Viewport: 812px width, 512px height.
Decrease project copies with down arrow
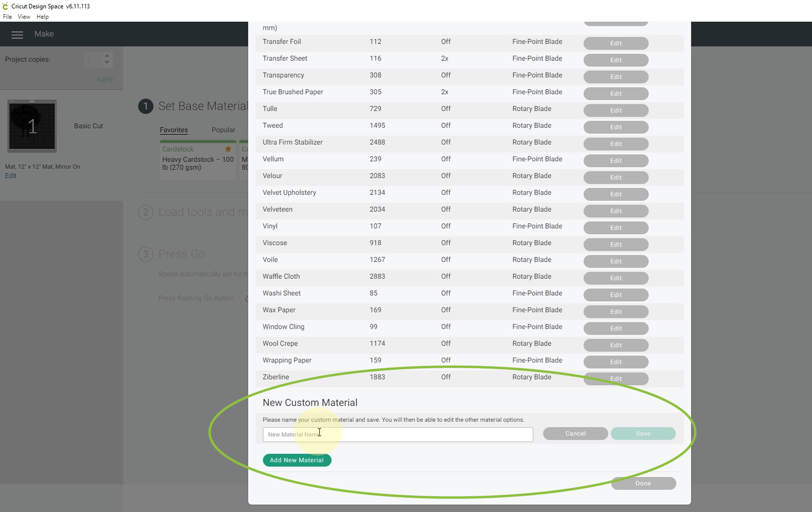click(107, 63)
